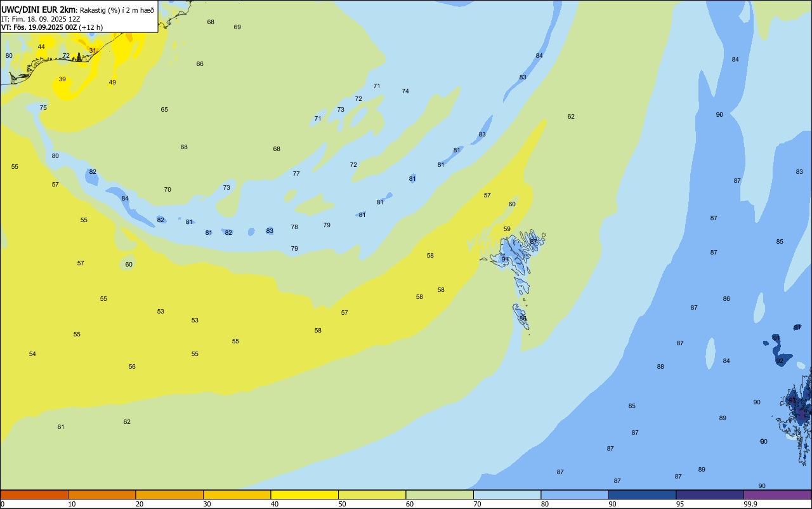The image size is (812, 509).
Task: Click the bright yellow 40–50 legend swatch
Action: pyautogui.click(x=304, y=494)
